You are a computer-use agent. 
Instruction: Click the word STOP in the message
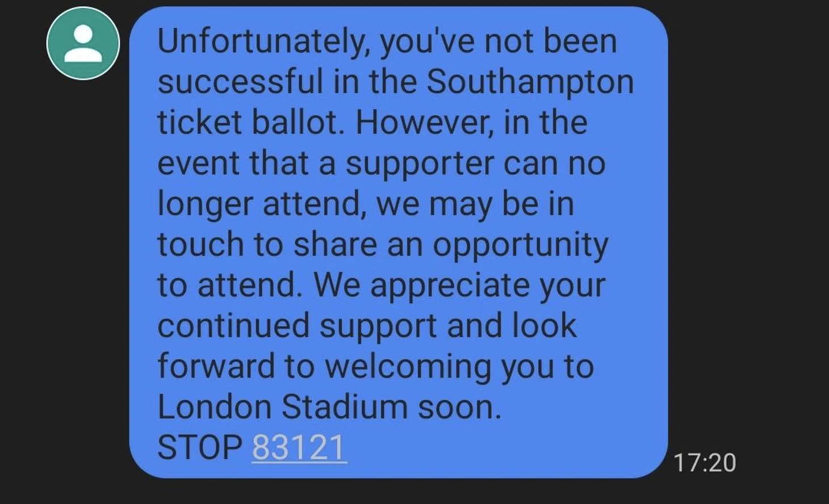(199, 447)
